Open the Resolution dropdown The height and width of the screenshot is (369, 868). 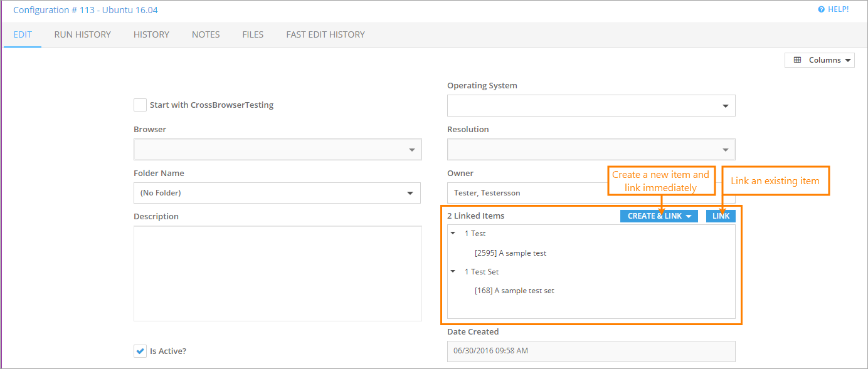tap(591, 150)
